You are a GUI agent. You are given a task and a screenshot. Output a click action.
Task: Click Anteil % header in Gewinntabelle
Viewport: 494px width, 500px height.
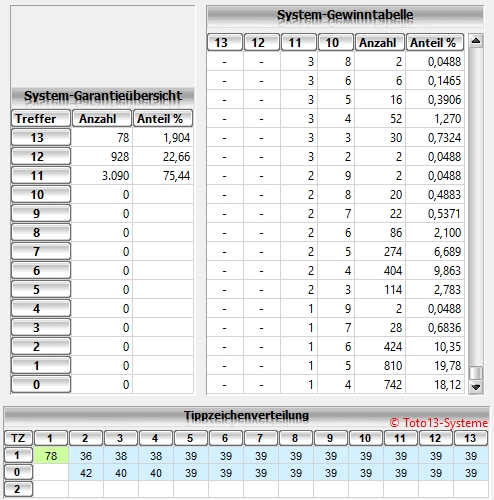[435, 42]
